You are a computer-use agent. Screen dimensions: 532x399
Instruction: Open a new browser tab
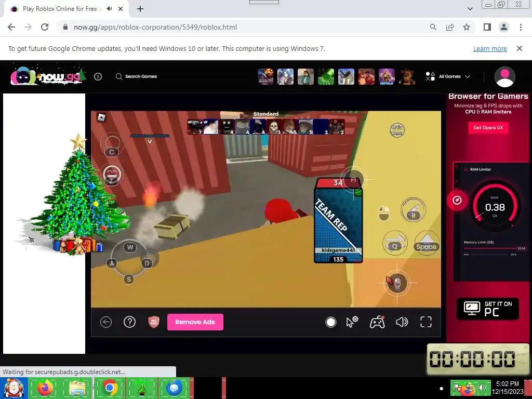tap(140, 9)
